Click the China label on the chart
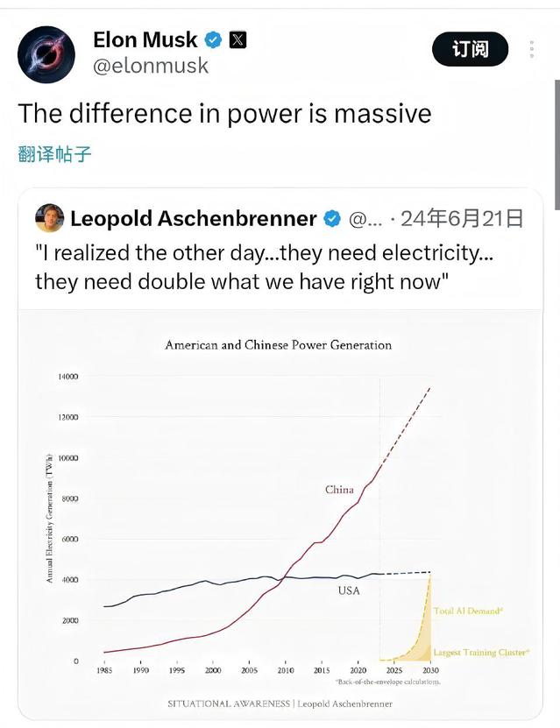 click(x=339, y=490)
